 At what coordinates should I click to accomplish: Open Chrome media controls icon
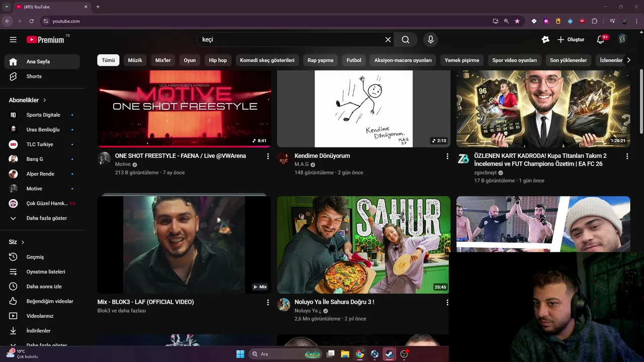(x=612, y=21)
